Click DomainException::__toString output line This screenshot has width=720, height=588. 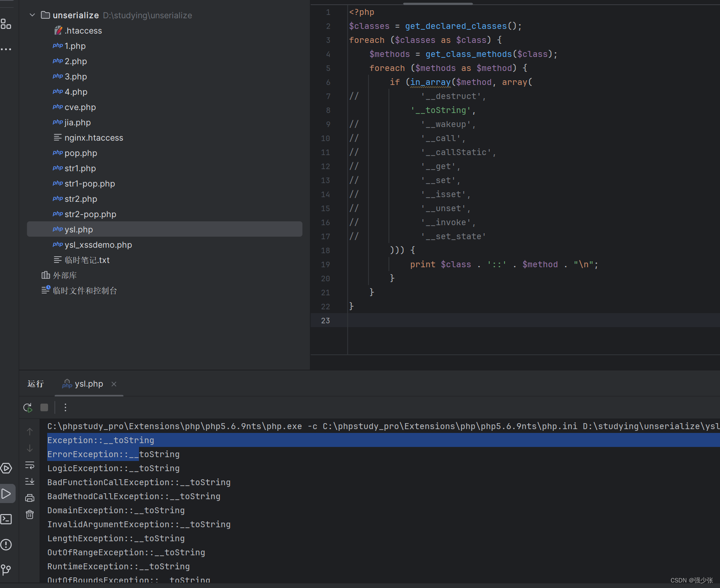[116, 511]
